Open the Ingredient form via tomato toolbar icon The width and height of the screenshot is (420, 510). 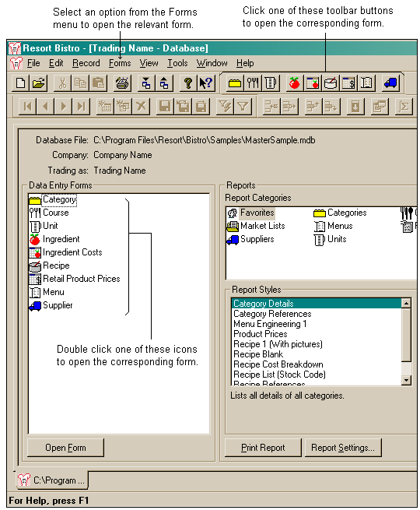294,83
